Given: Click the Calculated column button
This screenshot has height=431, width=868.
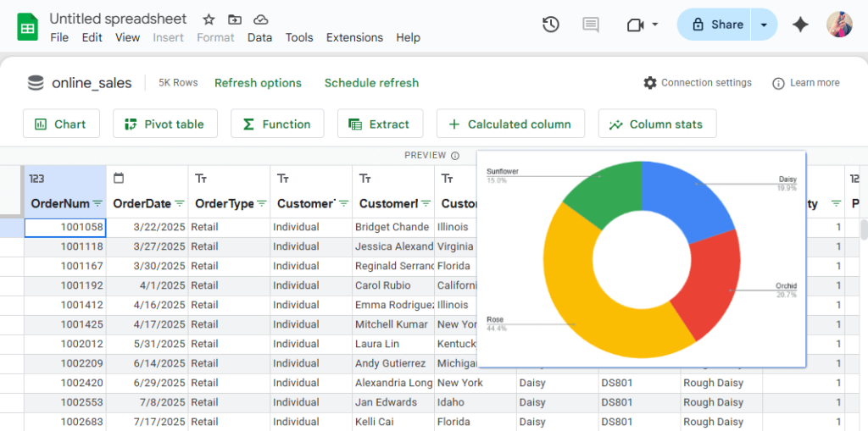Looking at the screenshot, I should (510, 124).
